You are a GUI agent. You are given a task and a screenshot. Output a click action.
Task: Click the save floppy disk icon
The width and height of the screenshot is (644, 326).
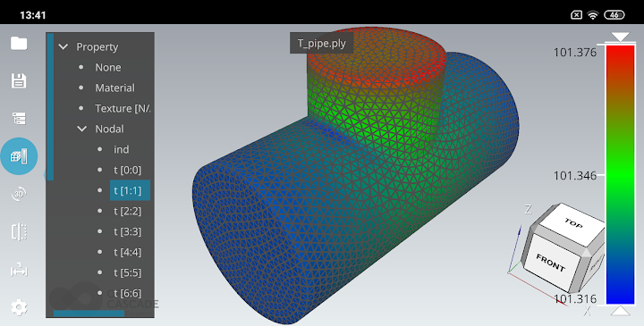[19, 80]
